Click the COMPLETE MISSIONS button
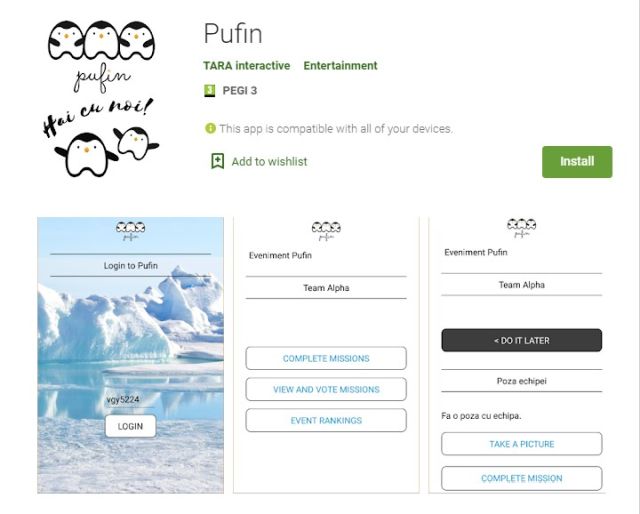The width and height of the screenshot is (640, 514). click(326, 358)
